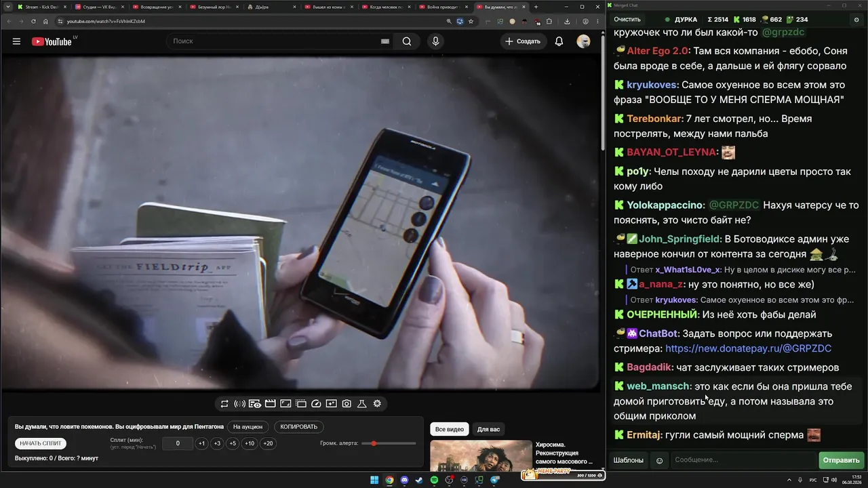Screen dimensions: 868x488
Task: Go to the YouTube home logo
Action: (x=52, y=41)
